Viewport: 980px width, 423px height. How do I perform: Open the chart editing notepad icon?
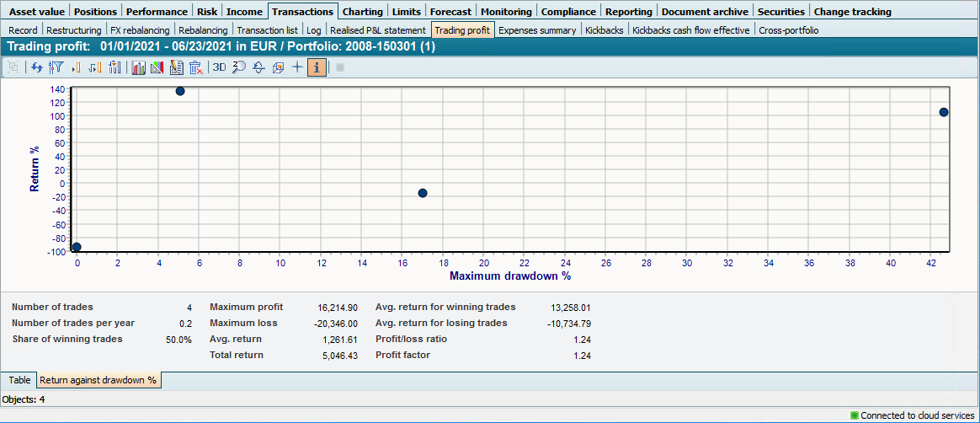pos(176,67)
